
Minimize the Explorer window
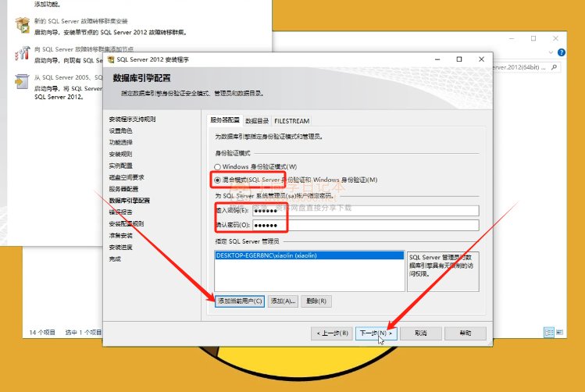pyautogui.click(x=512, y=38)
